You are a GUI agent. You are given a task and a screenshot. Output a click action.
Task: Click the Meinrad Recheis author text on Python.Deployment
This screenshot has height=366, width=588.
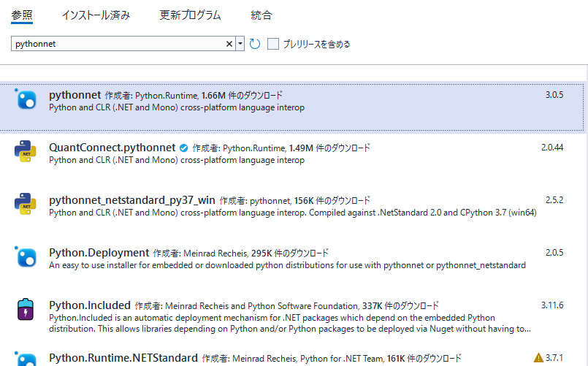coord(215,253)
